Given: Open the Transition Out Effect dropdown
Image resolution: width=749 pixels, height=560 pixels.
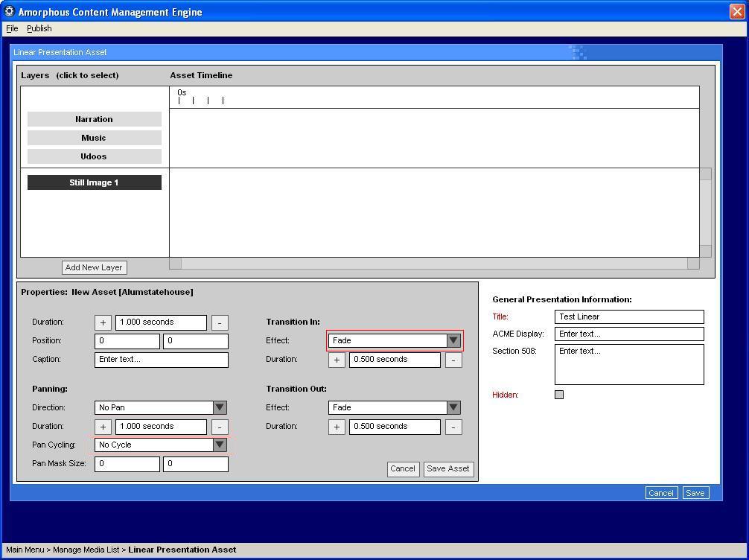Looking at the screenshot, I should 395,407.
